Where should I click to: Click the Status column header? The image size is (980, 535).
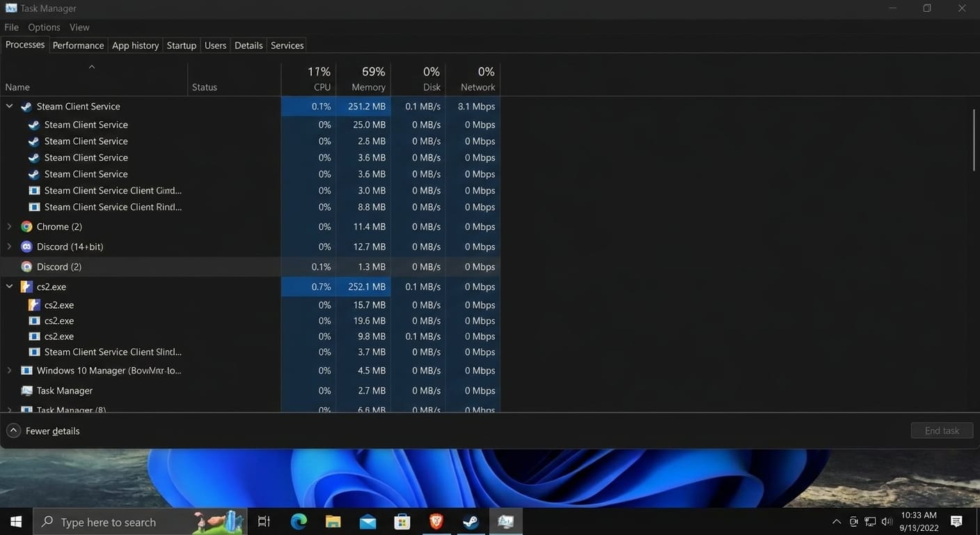(x=235, y=79)
